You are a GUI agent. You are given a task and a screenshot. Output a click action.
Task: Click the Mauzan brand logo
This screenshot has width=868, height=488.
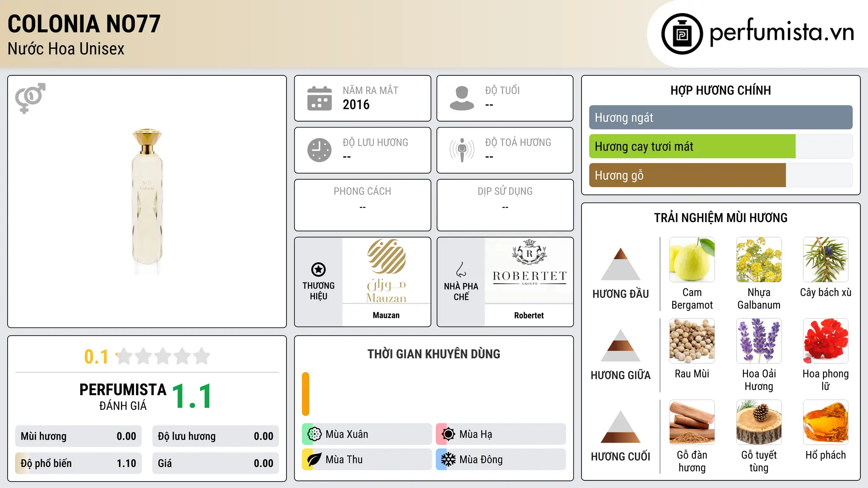[x=386, y=271]
